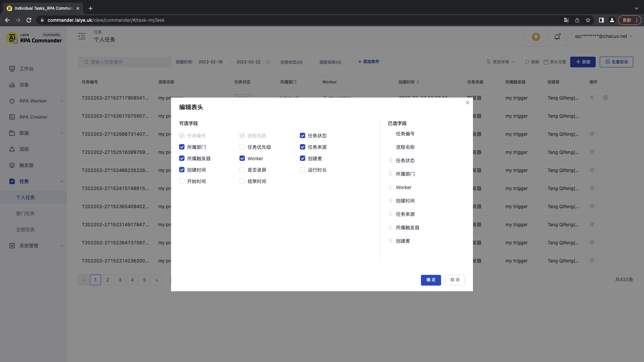Enable the 任务优先级 checkbox
644x362 pixels.
click(x=242, y=147)
